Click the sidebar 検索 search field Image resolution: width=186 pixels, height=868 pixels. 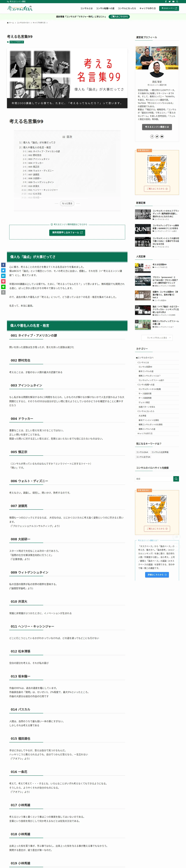[x=154, y=479]
